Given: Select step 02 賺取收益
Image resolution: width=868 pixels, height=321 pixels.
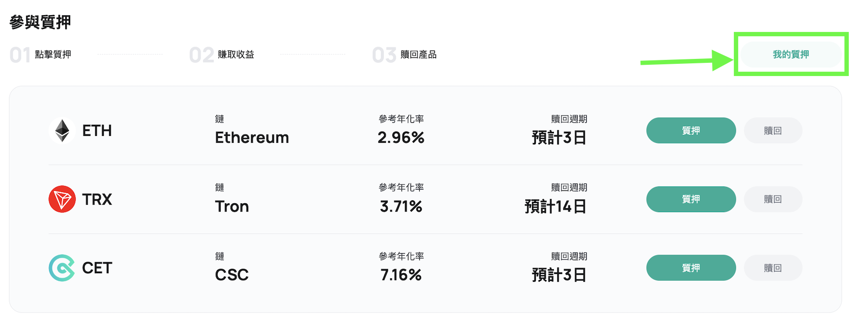Looking at the screenshot, I should pos(222,54).
